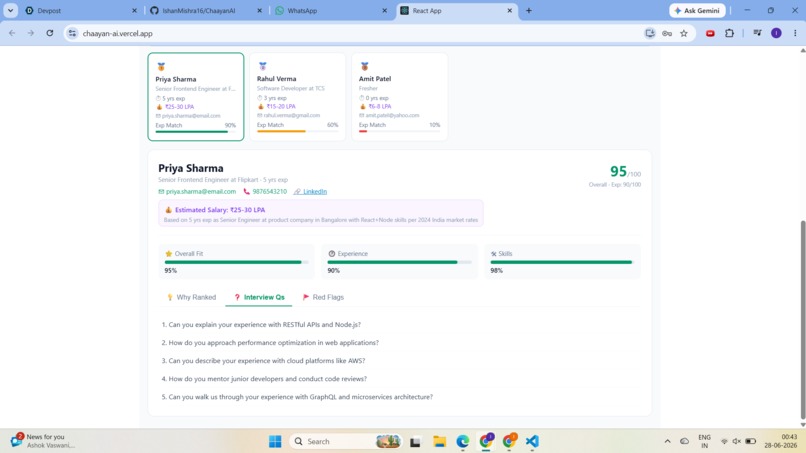
Task: Click the priya.sharma@email.com address in the detail panel
Action: (x=200, y=192)
